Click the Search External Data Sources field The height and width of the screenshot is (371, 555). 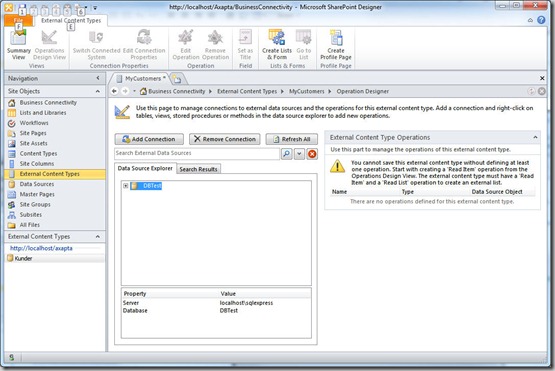click(x=197, y=153)
